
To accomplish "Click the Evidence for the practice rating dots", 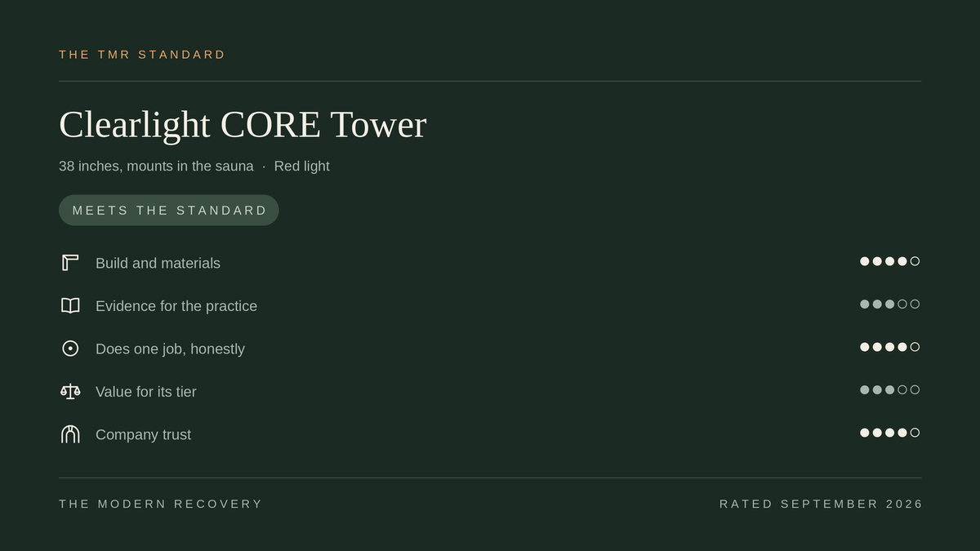I will pyautogui.click(x=889, y=304).
